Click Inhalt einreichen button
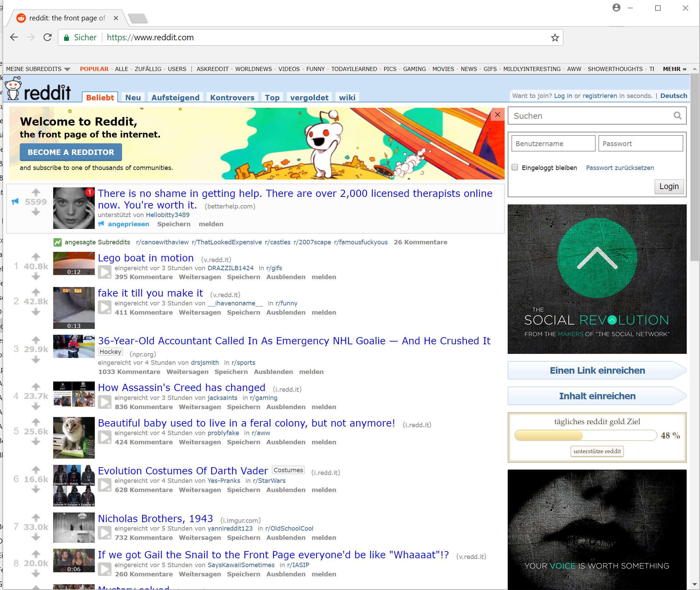The width and height of the screenshot is (700, 590). pyautogui.click(x=597, y=396)
